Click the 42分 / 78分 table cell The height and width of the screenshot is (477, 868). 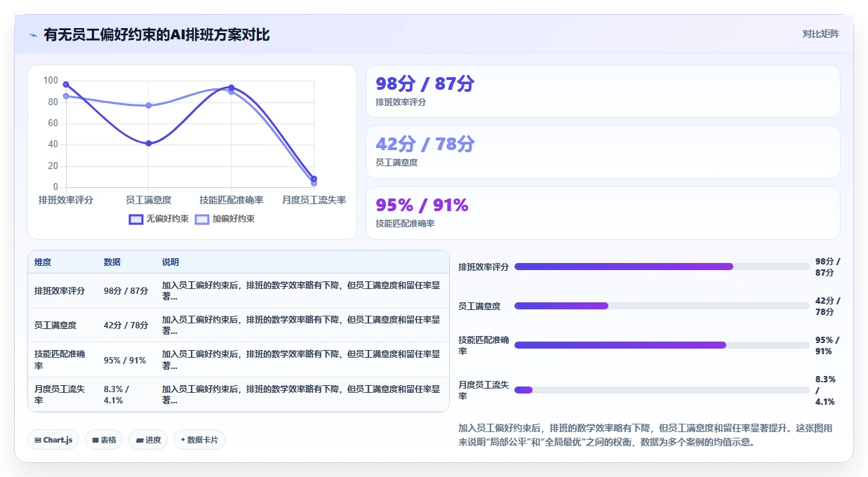tap(126, 325)
